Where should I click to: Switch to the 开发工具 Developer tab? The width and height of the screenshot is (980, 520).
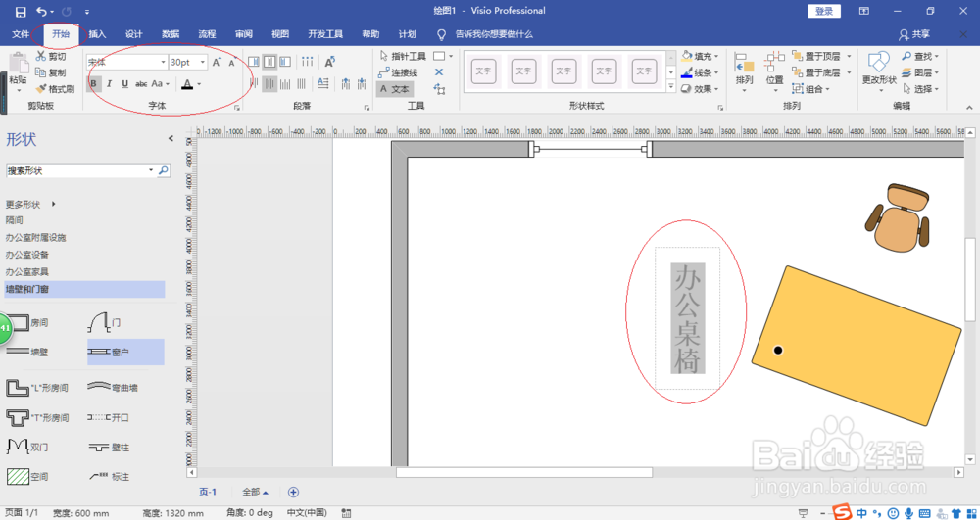tap(325, 34)
